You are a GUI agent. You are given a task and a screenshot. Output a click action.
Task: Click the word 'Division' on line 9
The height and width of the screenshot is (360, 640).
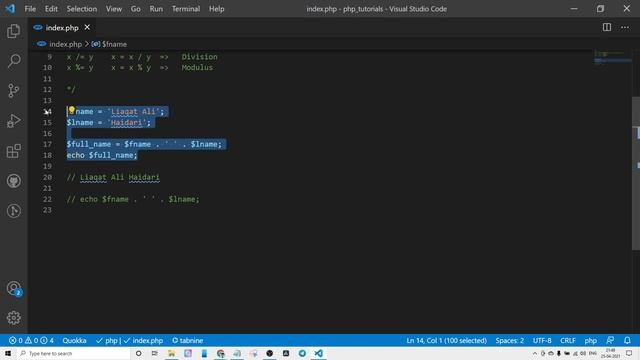point(200,57)
